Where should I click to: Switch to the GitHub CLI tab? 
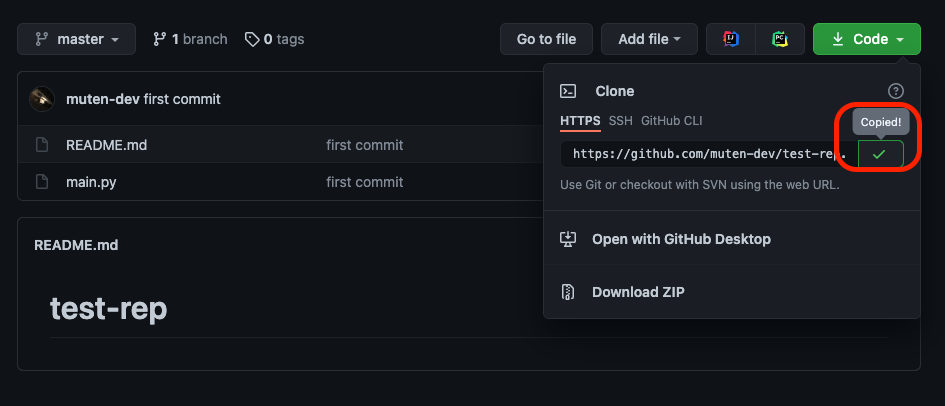coord(671,121)
